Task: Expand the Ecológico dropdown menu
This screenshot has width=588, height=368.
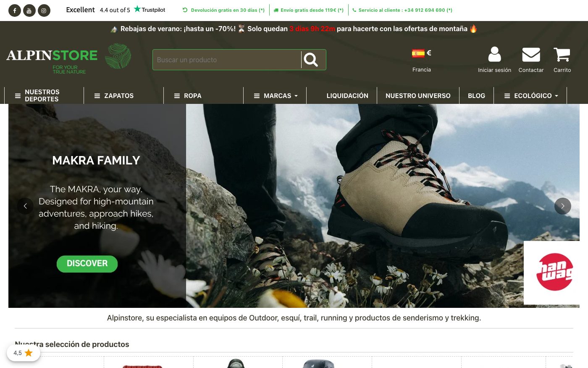Action: [x=530, y=95]
